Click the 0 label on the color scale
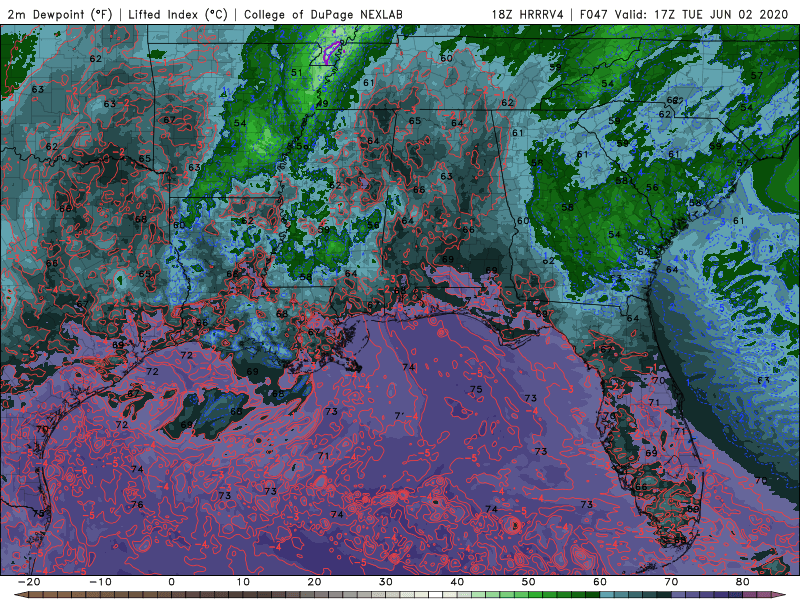This screenshot has height=600, width=800. pyautogui.click(x=171, y=582)
